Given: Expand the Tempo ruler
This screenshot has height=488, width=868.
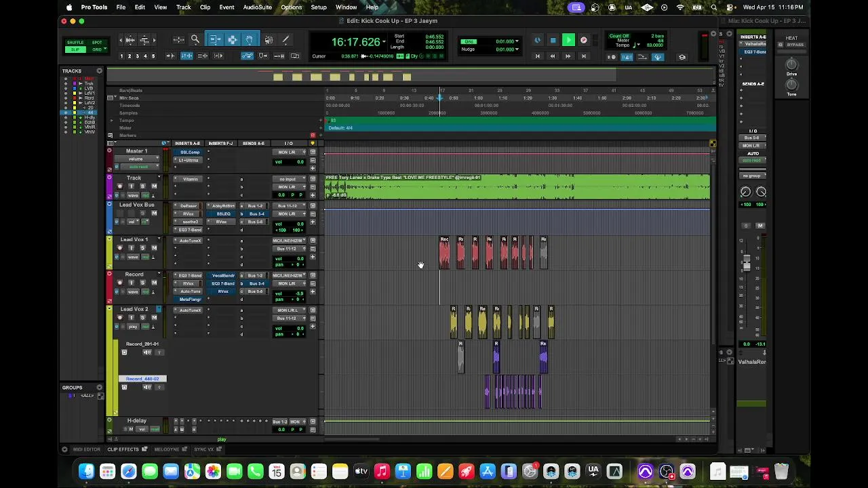Looking at the screenshot, I should pyautogui.click(x=111, y=121).
